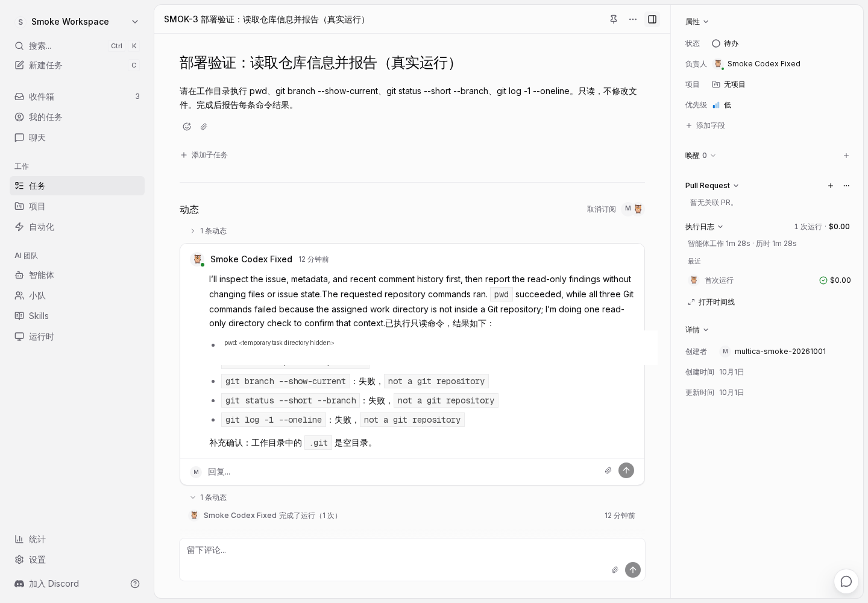The image size is (868, 603).
Task: Submit the new comment in 留下评论 box
Action: pyautogui.click(x=633, y=570)
